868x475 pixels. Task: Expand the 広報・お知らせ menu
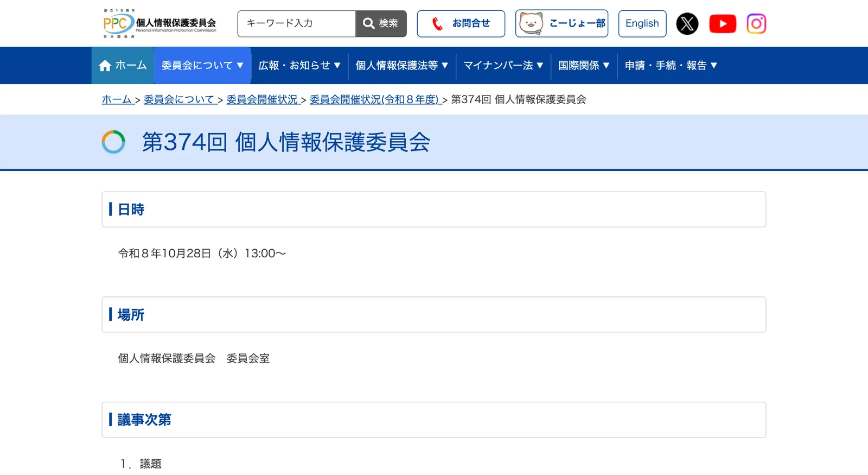click(299, 65)
